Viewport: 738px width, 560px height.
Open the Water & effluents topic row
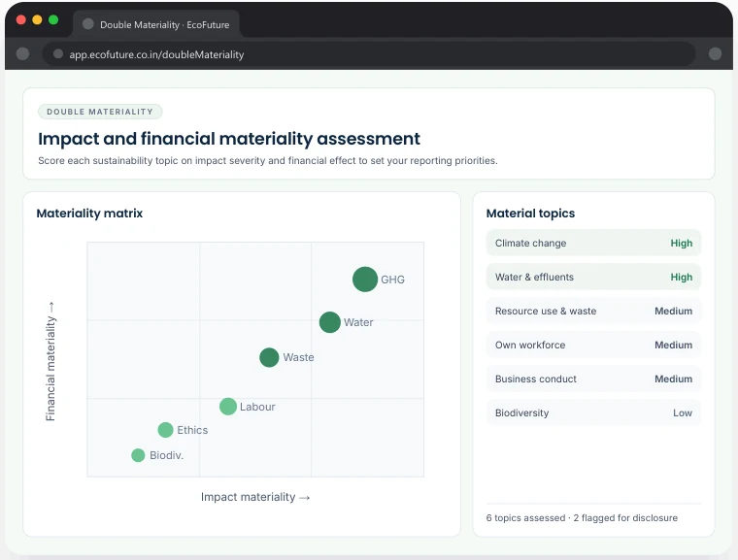tap(593, 277)
